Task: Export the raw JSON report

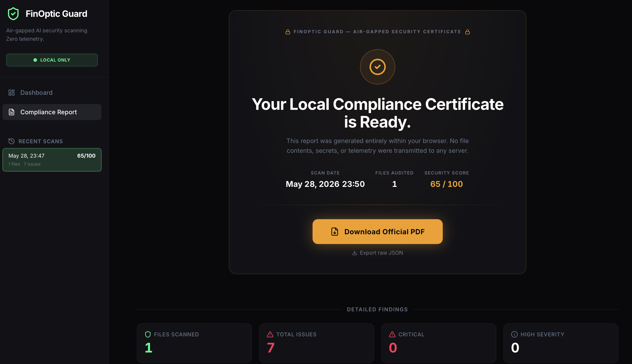Action: 377,253
